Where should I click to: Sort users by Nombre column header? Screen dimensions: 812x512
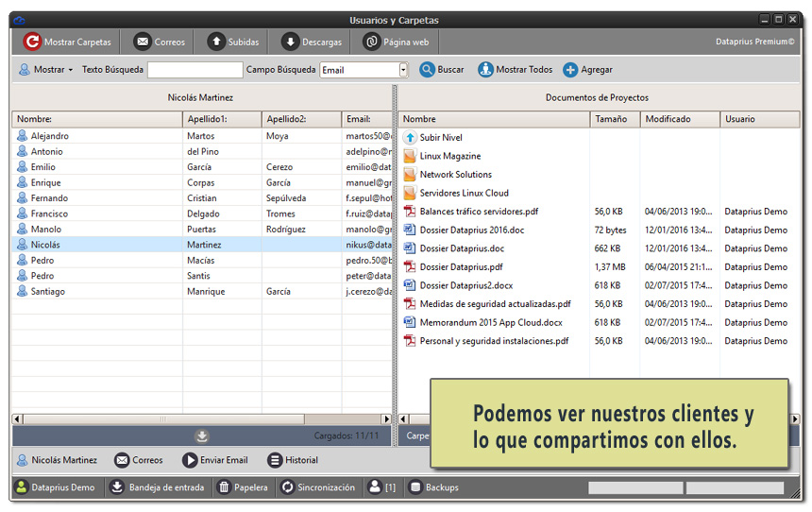point(97,119)
